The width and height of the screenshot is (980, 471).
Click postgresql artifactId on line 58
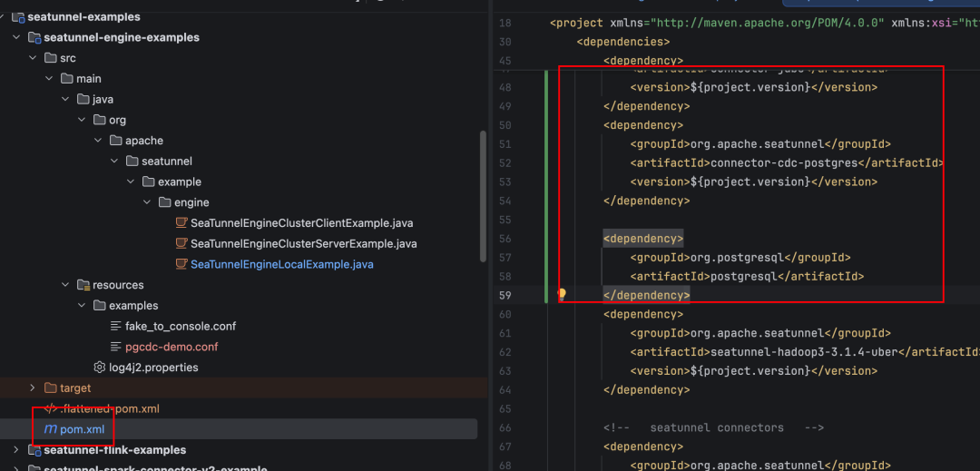pos(743,276)
